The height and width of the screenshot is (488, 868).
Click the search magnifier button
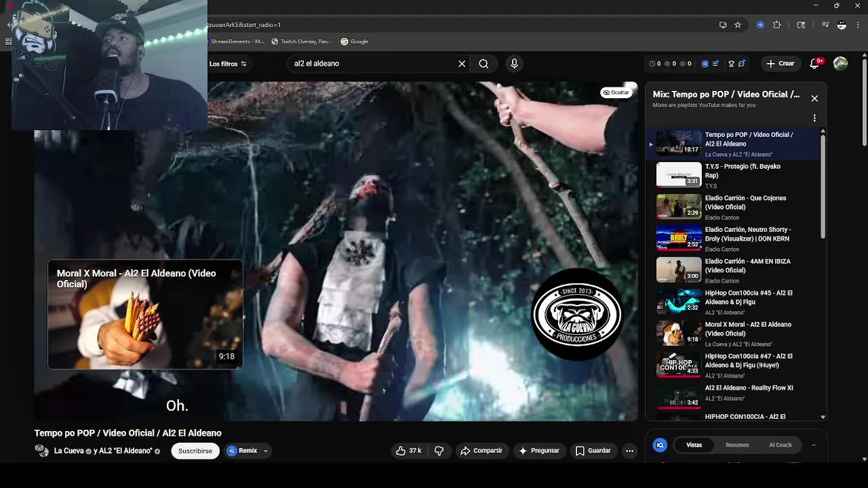tap(484, 64)
